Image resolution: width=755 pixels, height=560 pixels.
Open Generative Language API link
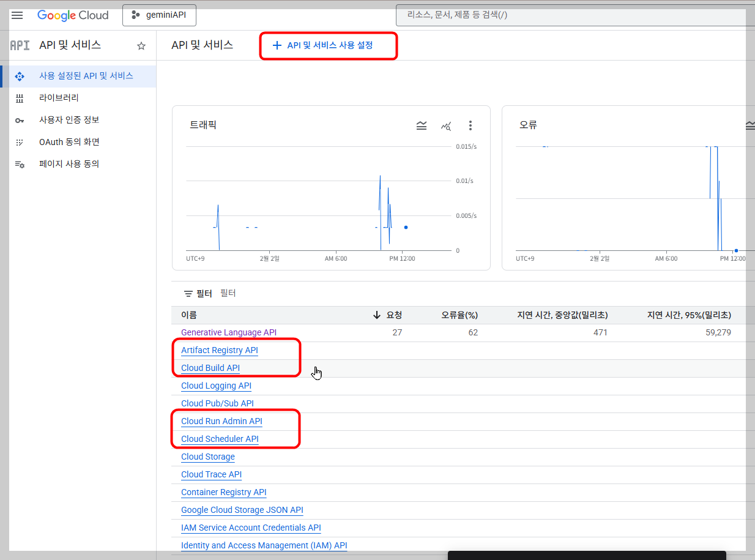[x=229, y=332]
